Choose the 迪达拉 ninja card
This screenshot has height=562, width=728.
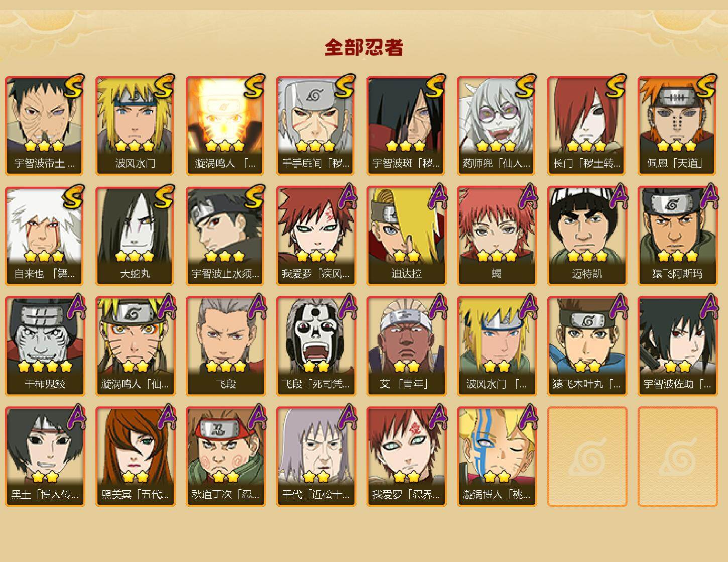pos(406,236)
